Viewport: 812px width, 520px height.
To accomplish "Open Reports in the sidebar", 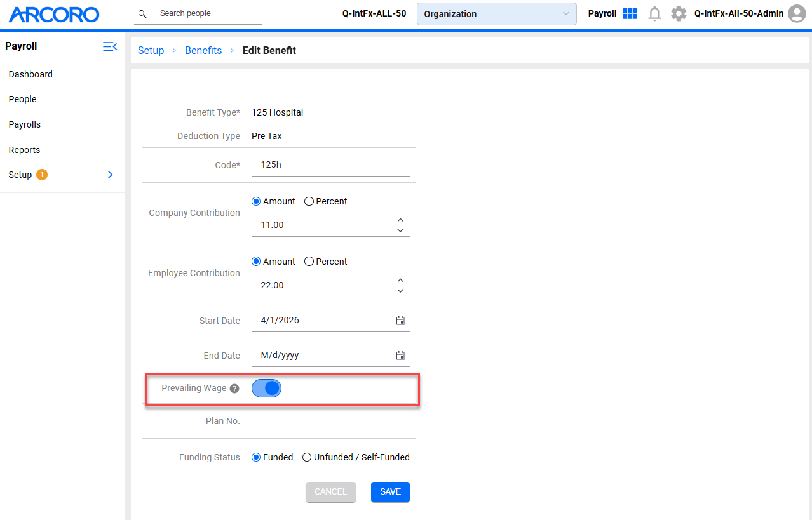I will tap(24, 150).
